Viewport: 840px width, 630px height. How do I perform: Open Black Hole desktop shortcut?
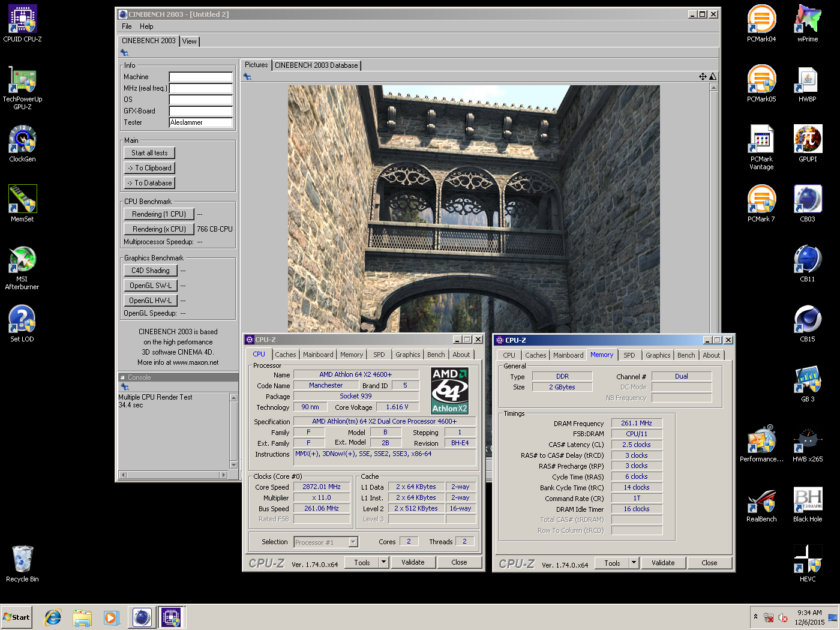[x=808, y=504]
